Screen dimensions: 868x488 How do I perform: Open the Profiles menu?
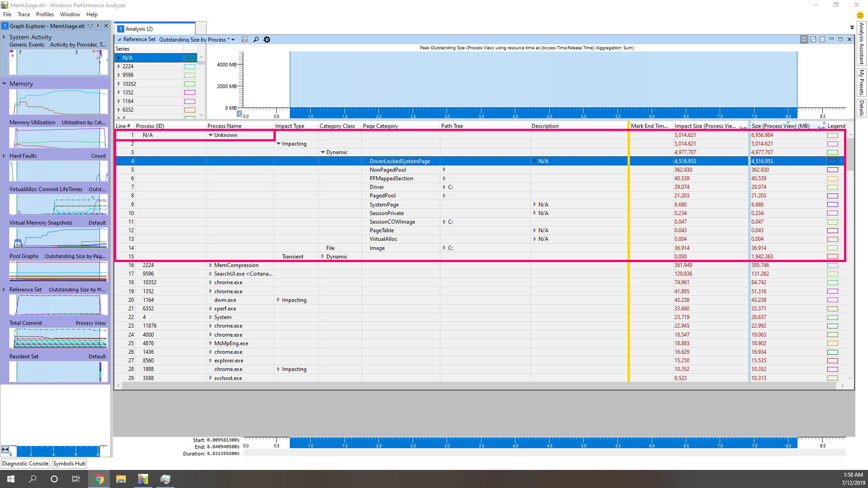pyautogui.click(x=45, y=14)
